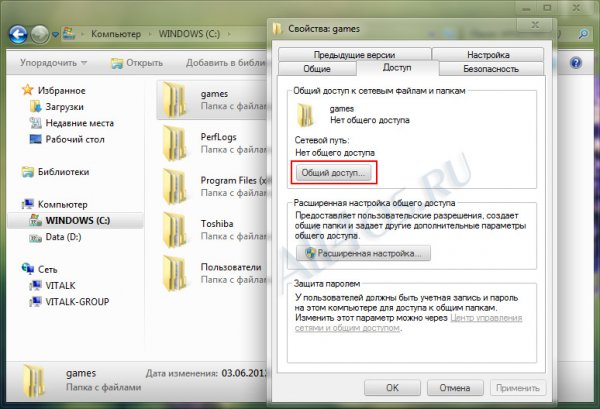Switch to the Безопасность tab
600x409 pixels.
[x=490, y=69]
